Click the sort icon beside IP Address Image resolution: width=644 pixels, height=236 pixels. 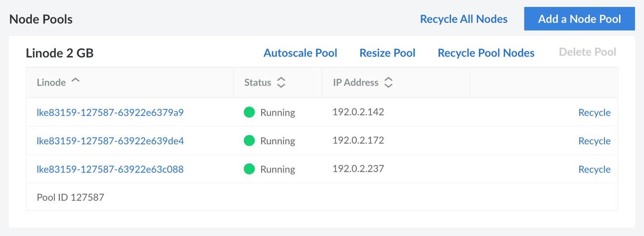coord(388,82)
